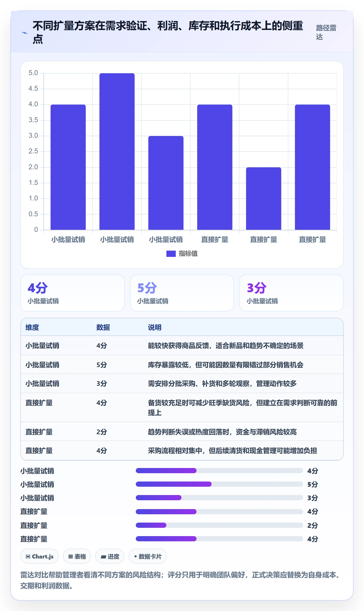Click the 数据 table column header
This screenshot has height=611, width=364.
[x=103, y=327]
